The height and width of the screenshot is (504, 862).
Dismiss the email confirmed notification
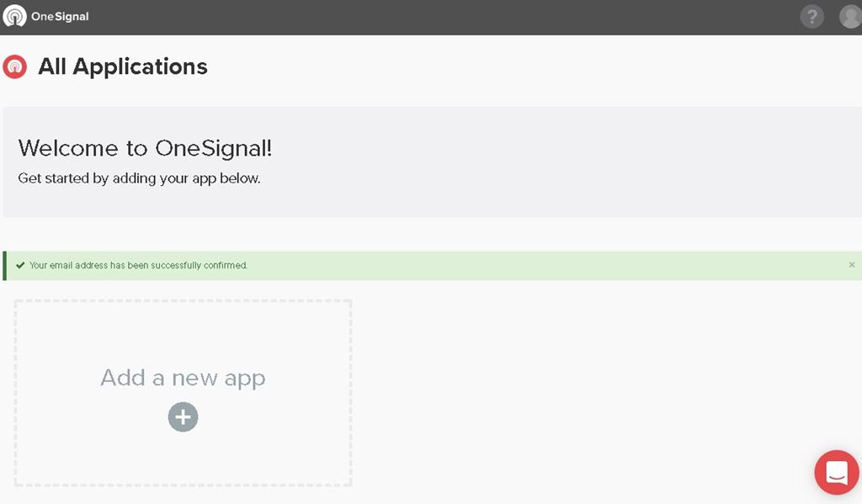click(851, 265)
